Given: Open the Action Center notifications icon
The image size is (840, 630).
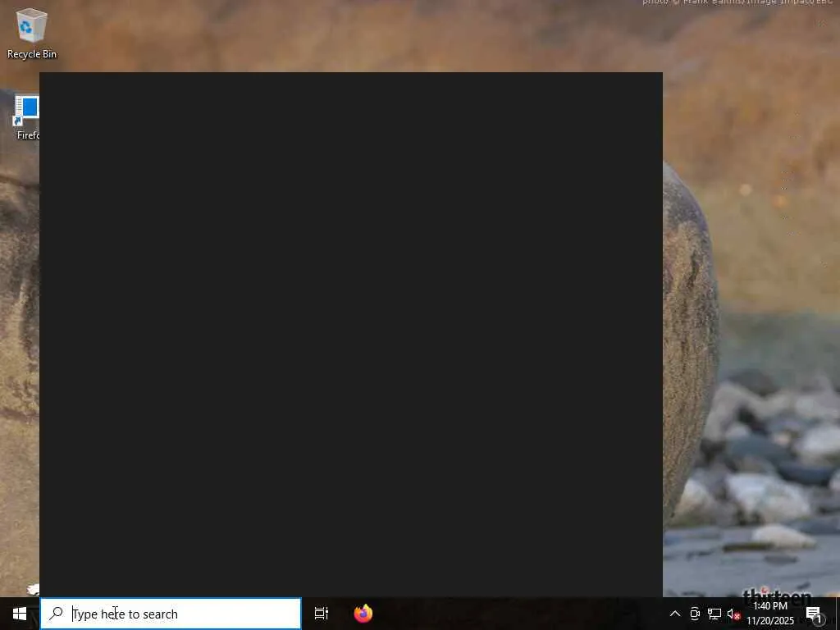Looking at the screenshot, I should pos(814,614).
